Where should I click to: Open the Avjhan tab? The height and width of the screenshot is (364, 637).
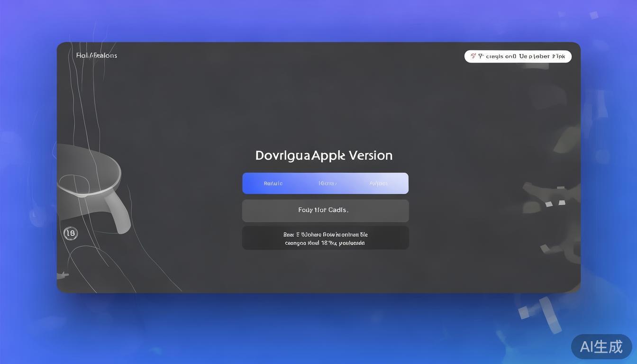[378, 183]
